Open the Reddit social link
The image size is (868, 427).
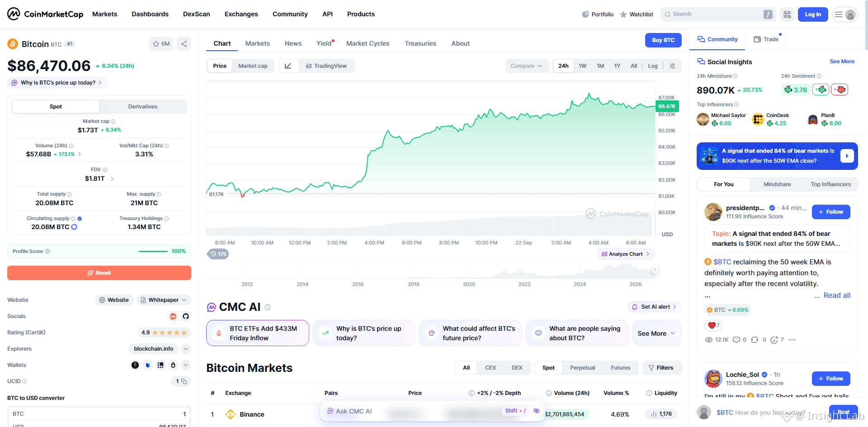pos(173,316)
